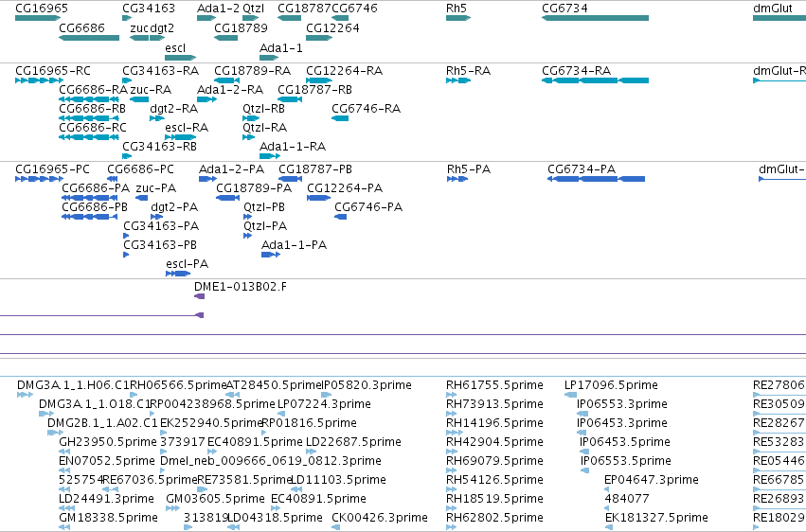Click the CG16965 gene label

coord(42,9)
